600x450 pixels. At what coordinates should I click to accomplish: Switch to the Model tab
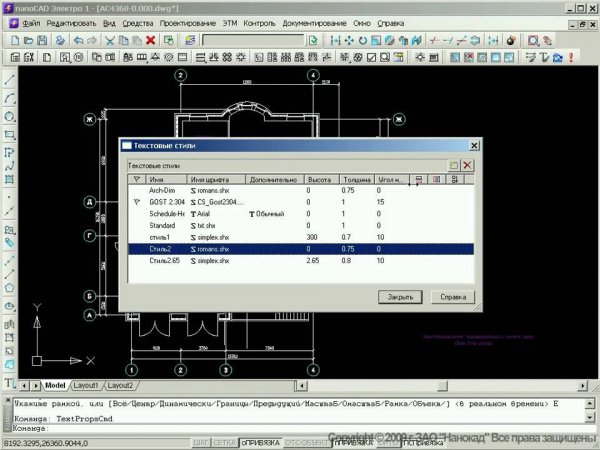[x=55, y=385]
